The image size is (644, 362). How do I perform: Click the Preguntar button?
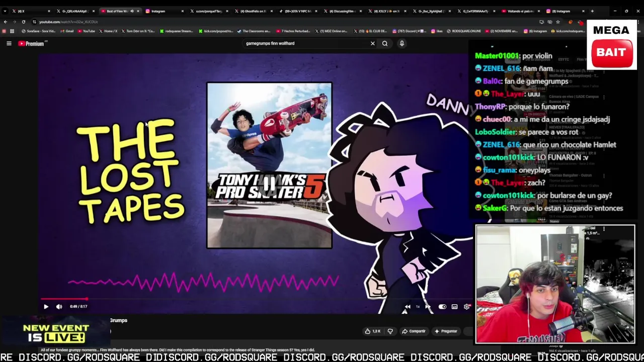446,331
